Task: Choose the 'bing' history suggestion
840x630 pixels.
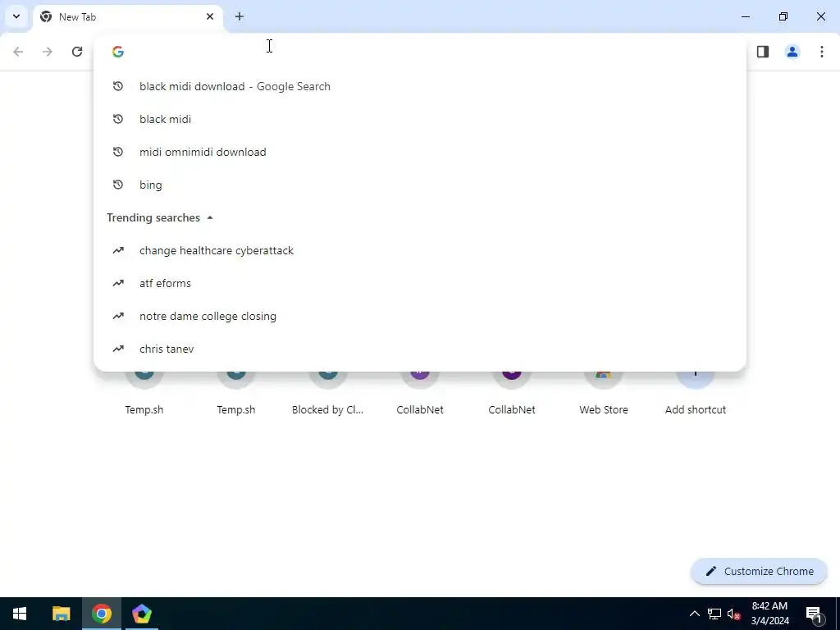Action: (419, 185)
